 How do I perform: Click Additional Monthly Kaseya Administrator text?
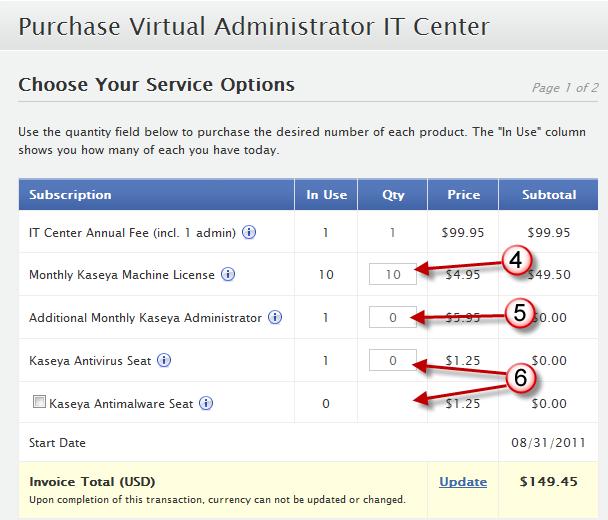(145, 318)
